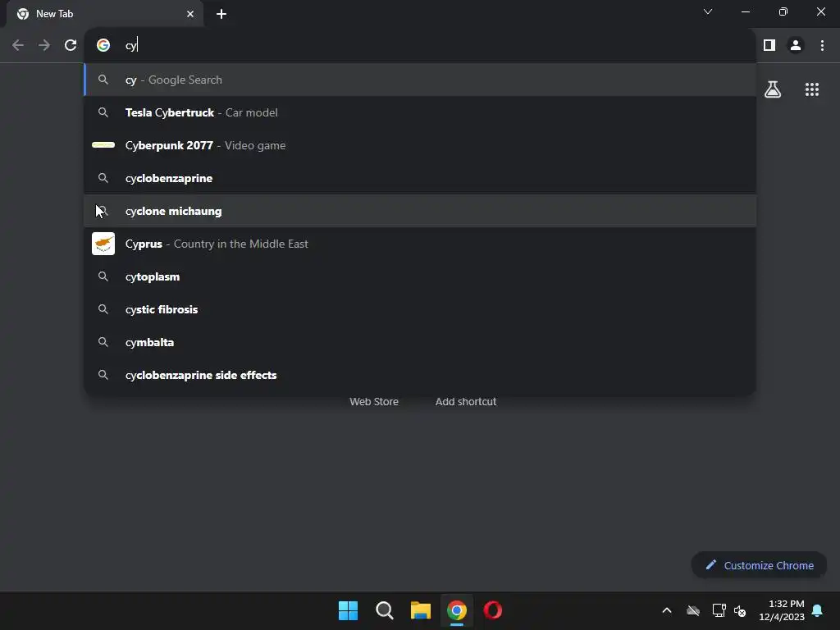Select cyclobenzaprine side effects suggestion

[420, 375]
